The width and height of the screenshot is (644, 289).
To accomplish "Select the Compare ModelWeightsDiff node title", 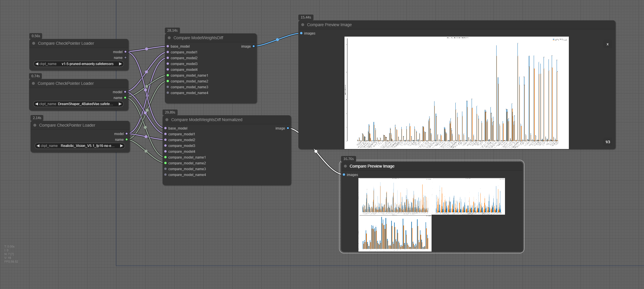I will (198, 38).
